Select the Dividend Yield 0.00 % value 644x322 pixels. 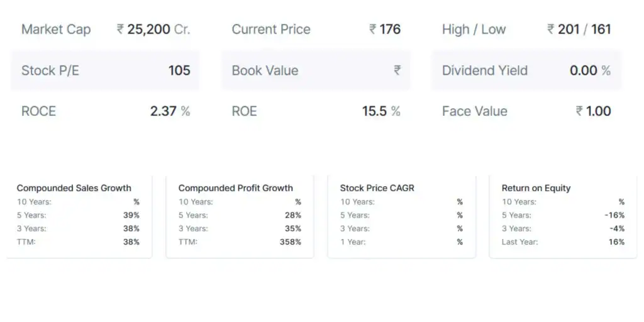[590, 70]
